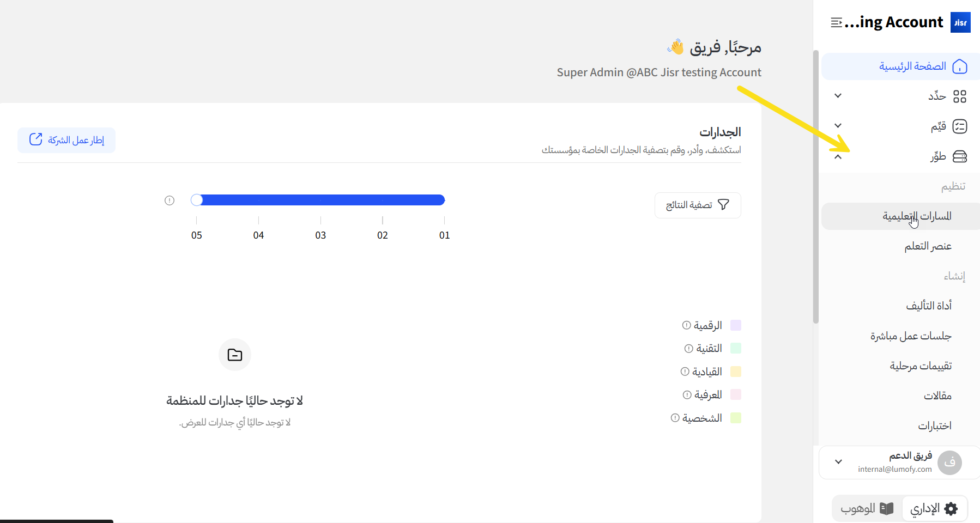Switch to الإداري admin mode
The image size is (980, 523).
pos(934,509)
